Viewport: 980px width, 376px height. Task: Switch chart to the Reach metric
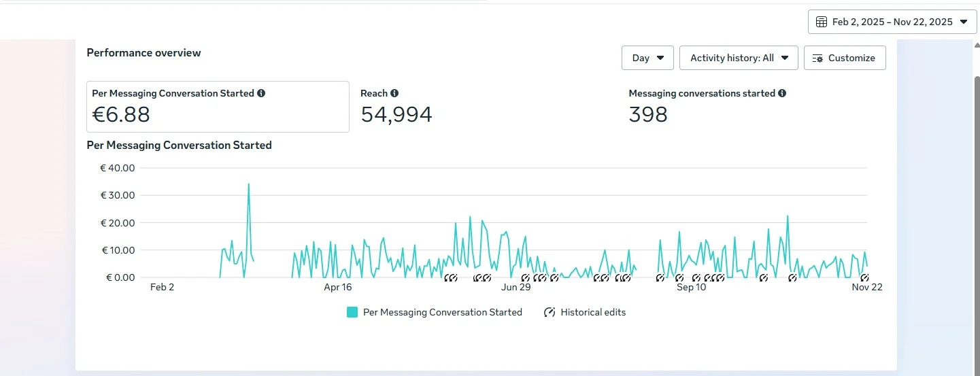pyautogui.click(x=396, y=107)
